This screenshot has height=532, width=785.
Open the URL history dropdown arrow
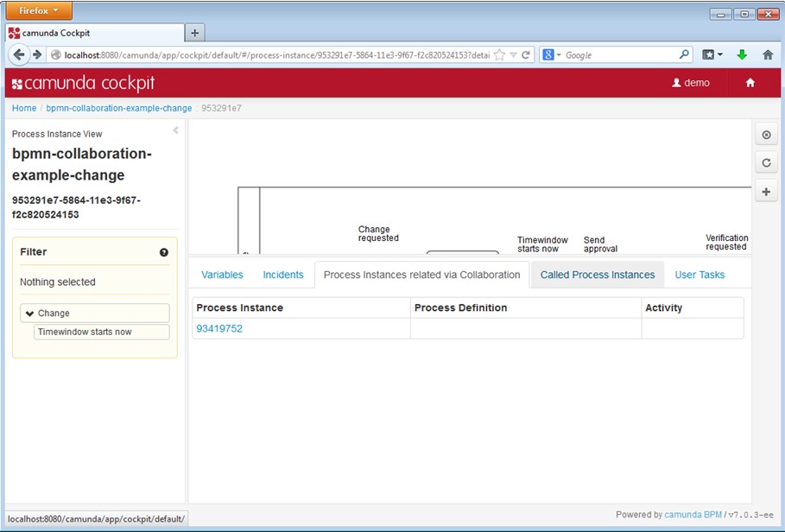pyautogui.click(x=513, y=55)
